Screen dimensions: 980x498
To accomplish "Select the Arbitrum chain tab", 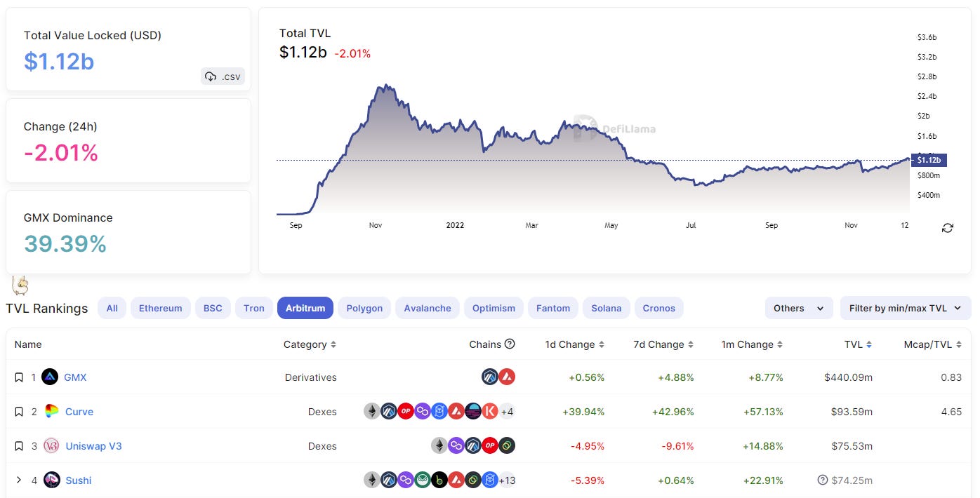I will click(x=305, y=308).
